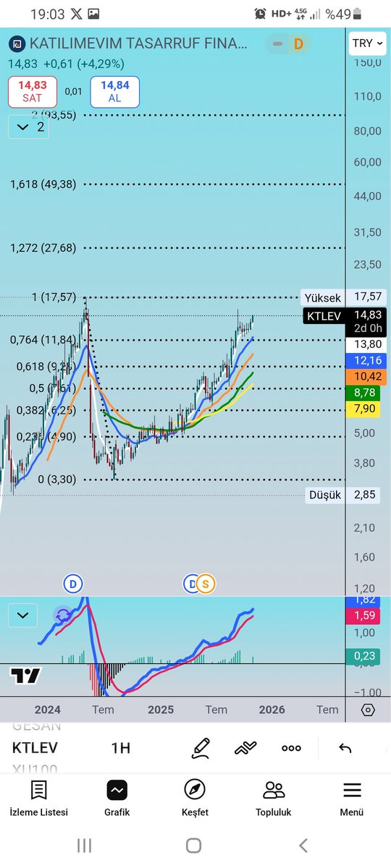The height and width of the screenshot is (868, 391).
Task: Tap the alarm icon in status bar
Action: point(261,14)
